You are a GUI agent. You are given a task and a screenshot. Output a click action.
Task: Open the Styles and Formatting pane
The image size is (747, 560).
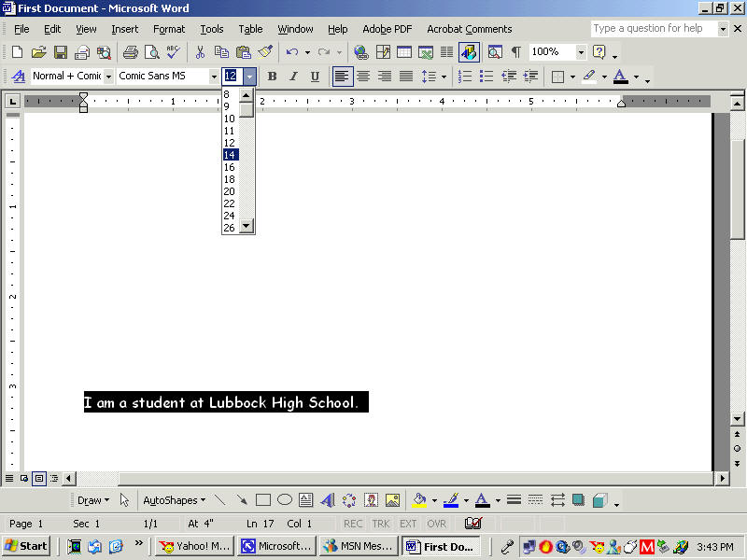[x=19, y=77]
